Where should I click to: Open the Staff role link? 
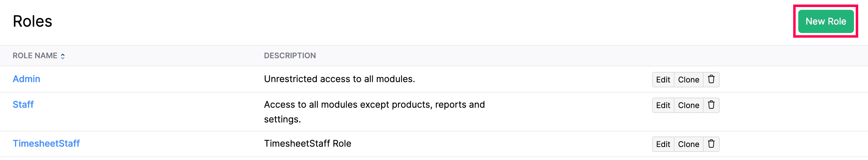tap(23, 105)
